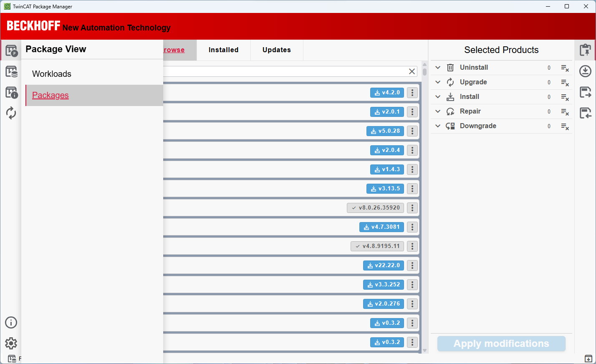Image resolution: width=596 pixels, height=364 pixels.
Task: Click the refresh arrows sidebar icon
Action: point(11,113)
